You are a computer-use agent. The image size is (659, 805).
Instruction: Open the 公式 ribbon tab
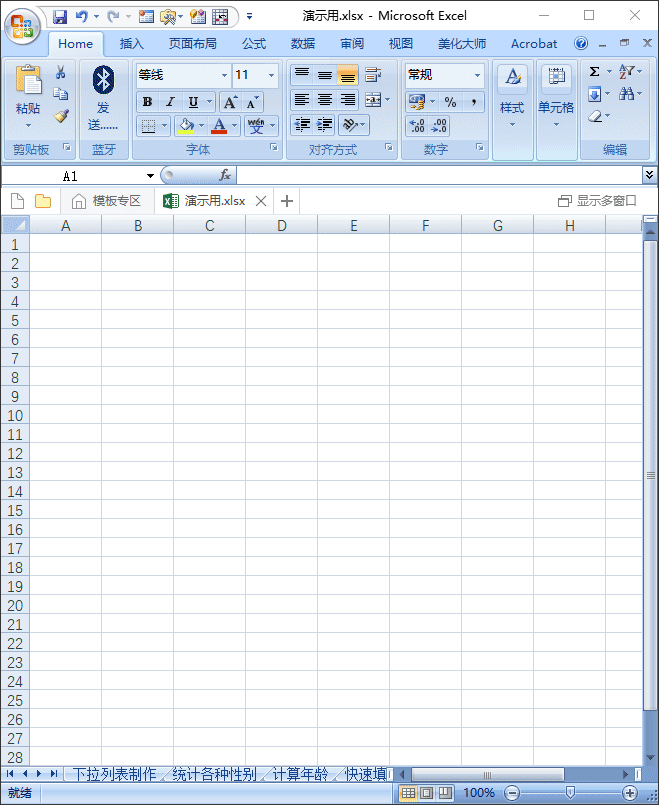click(x=254, y=44)
